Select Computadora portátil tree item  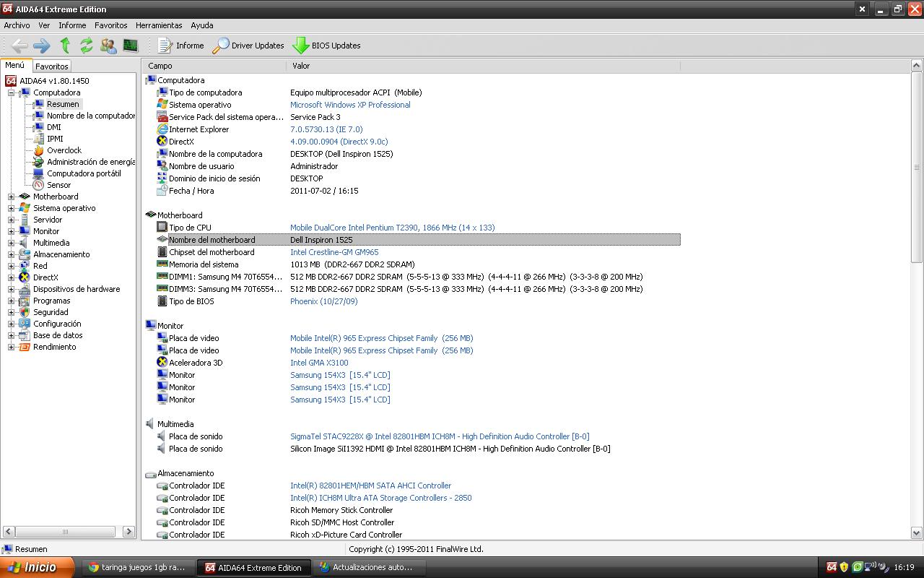(x=84, y=173)
